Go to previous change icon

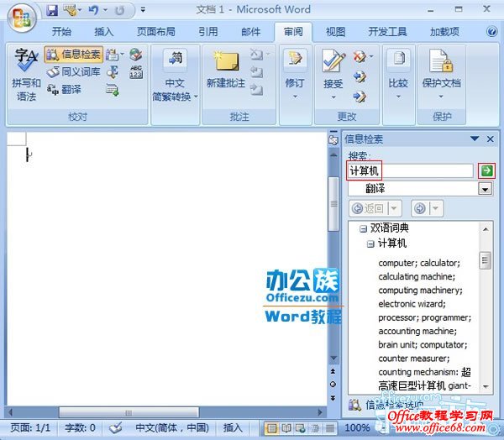[360, 76]
